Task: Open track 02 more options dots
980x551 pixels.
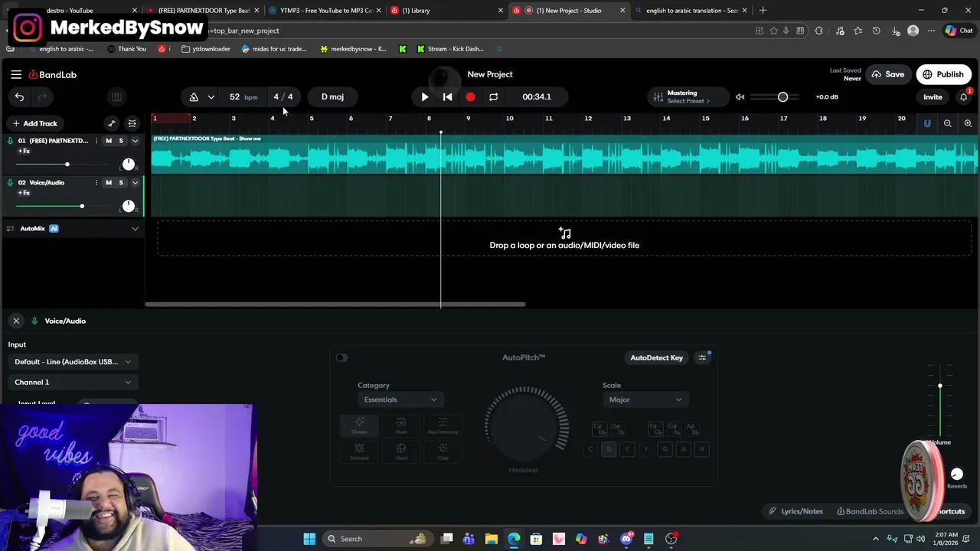Action: tap(96, 182)
